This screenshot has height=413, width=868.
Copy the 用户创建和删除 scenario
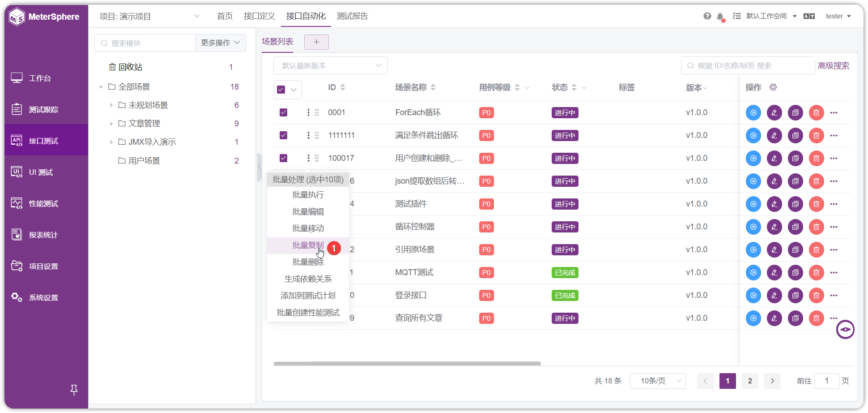(796, 158)
